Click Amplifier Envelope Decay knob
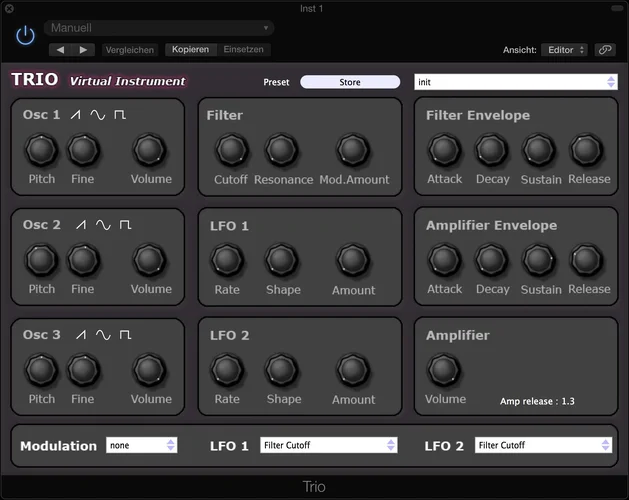The height and width of the screenshot is (500, 629). click(491, 260)
